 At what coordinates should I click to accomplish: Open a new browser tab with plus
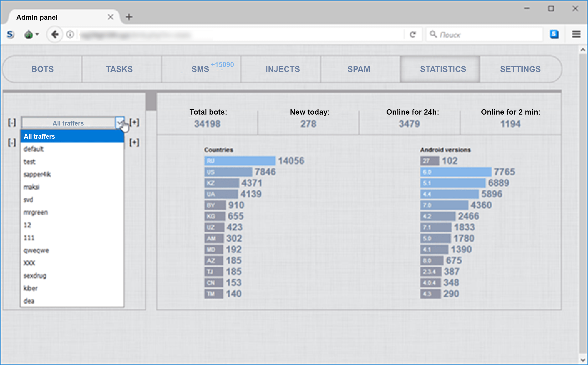pyautogui.click(x=129, y=17)
